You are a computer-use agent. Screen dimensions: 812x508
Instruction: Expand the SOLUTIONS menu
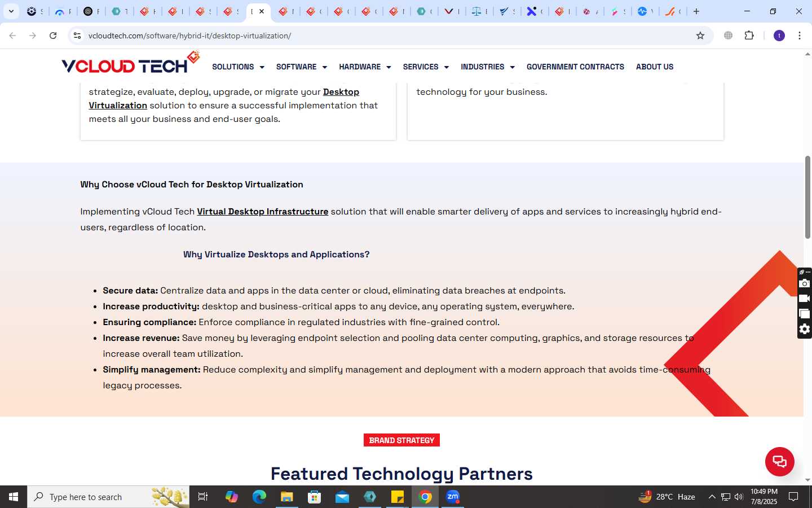[238, 67]
